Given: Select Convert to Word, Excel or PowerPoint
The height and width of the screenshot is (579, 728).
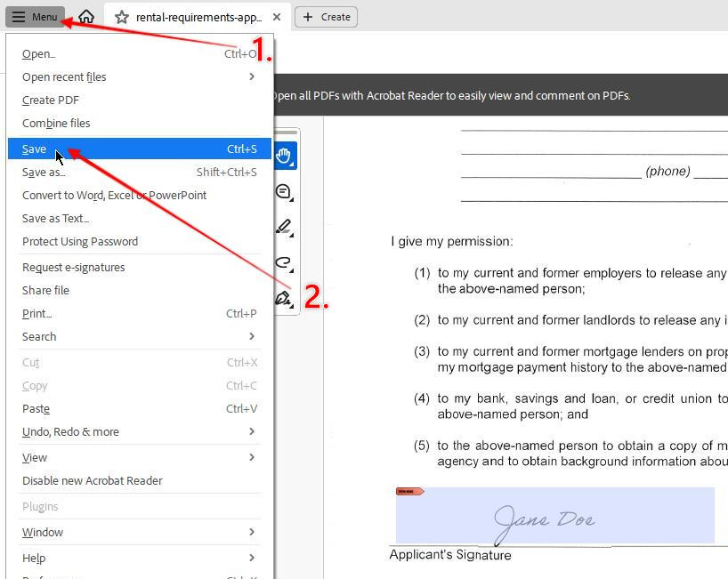Looking at the screenshot, I should coord(140,196).
